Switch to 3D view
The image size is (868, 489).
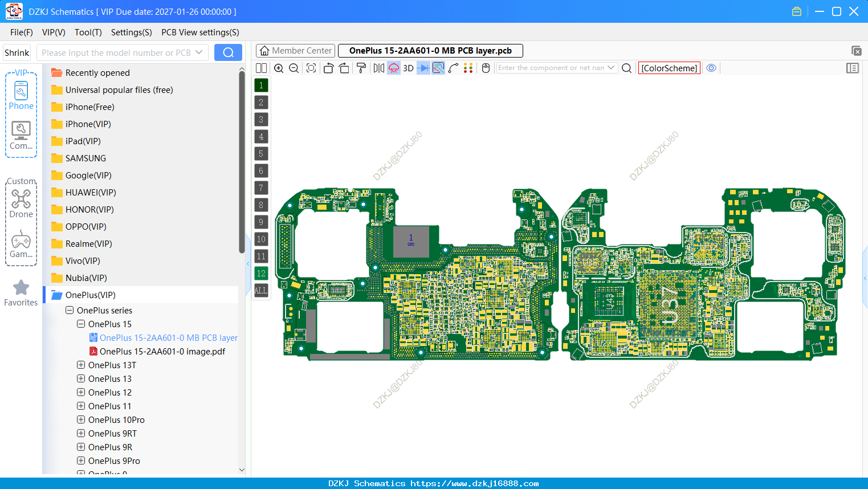point(408,68)
